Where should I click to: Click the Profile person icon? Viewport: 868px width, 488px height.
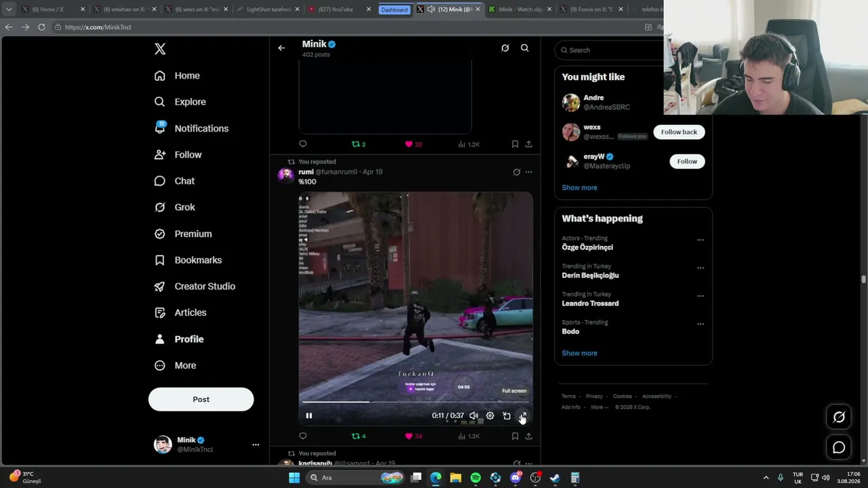tap(160, 339)
